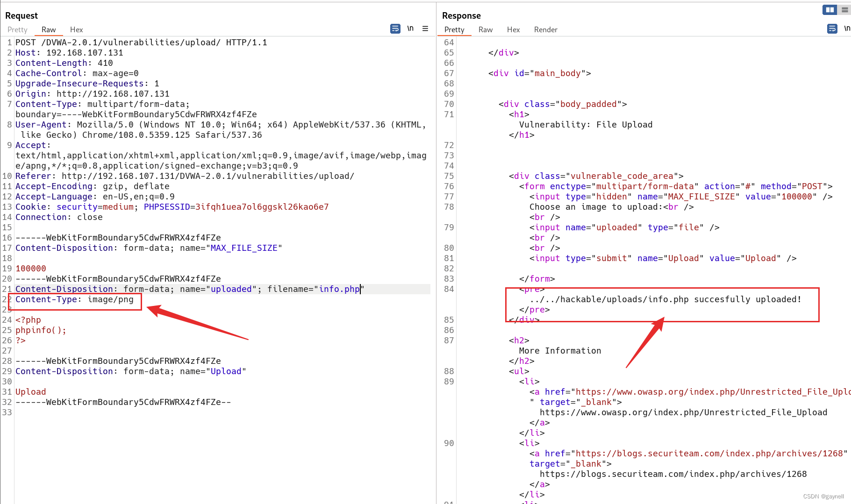
Task: Click the Origin header line
Action: [x=93, y=94]
